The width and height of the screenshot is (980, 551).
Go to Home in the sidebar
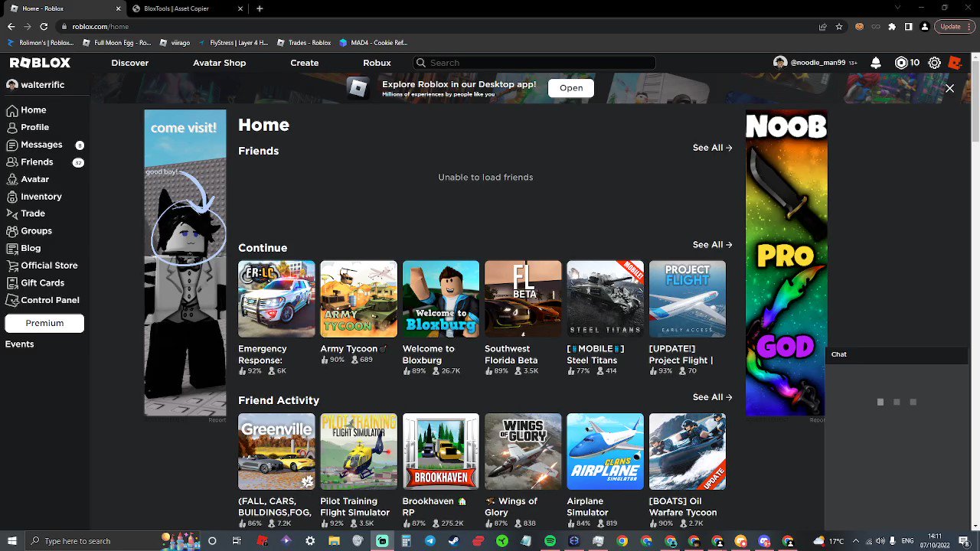27,110
